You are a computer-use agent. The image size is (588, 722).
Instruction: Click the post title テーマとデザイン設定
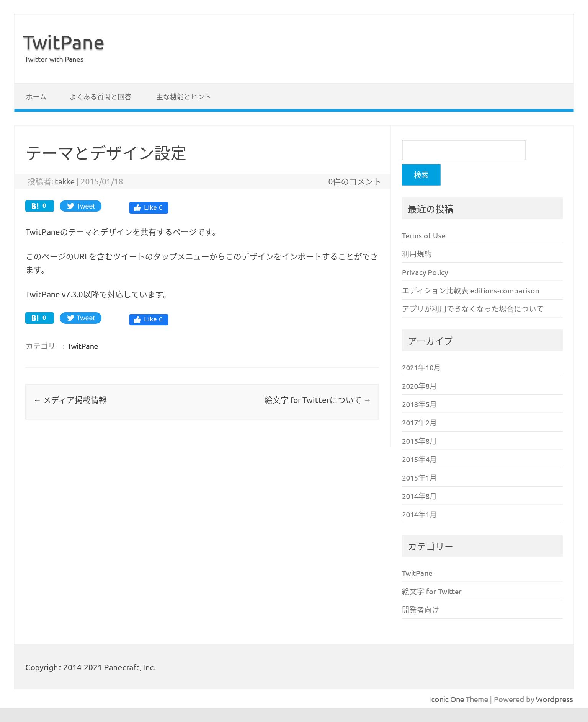coord(106,153)
